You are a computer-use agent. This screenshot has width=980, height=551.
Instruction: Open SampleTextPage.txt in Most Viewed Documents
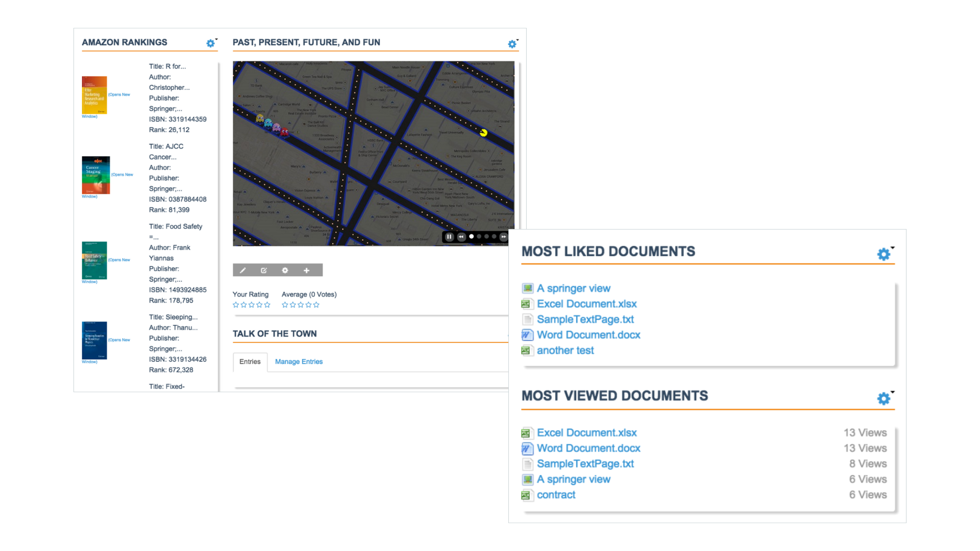(585, 464)
